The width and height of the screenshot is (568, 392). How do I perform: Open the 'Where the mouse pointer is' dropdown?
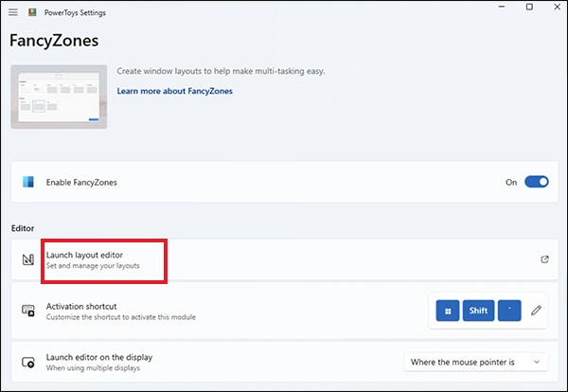[x=476, y=362]
